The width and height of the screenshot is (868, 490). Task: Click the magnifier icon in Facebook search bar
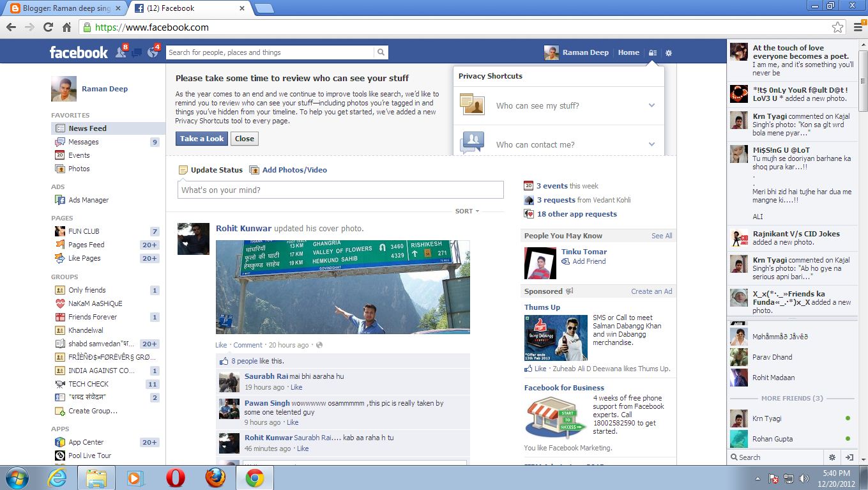coord(379,52)
